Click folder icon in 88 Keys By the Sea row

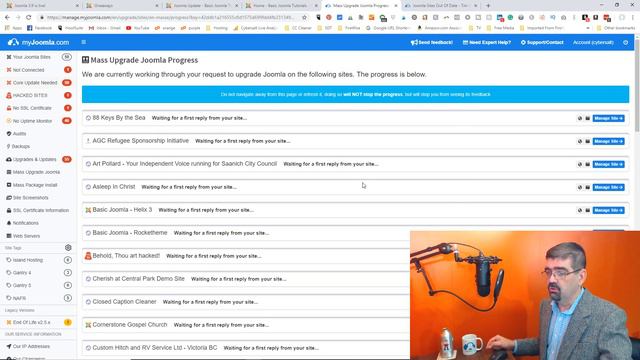[x=588, y=118]
